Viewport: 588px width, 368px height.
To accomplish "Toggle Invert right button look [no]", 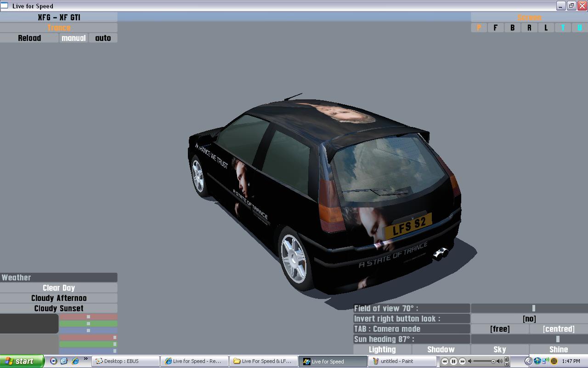I will coord(529,318).
